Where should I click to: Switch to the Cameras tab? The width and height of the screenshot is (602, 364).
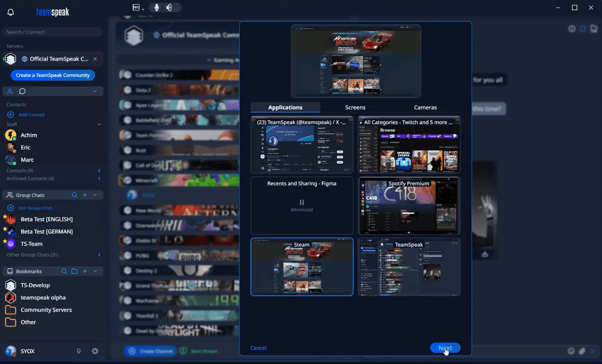425,107
